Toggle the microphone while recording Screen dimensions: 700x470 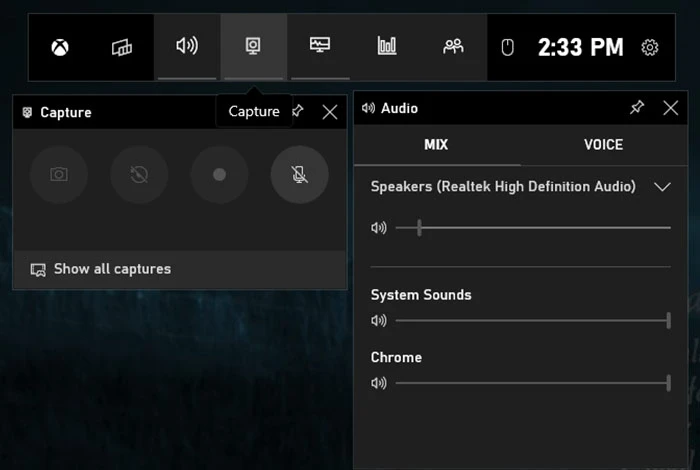pos(300,175)
